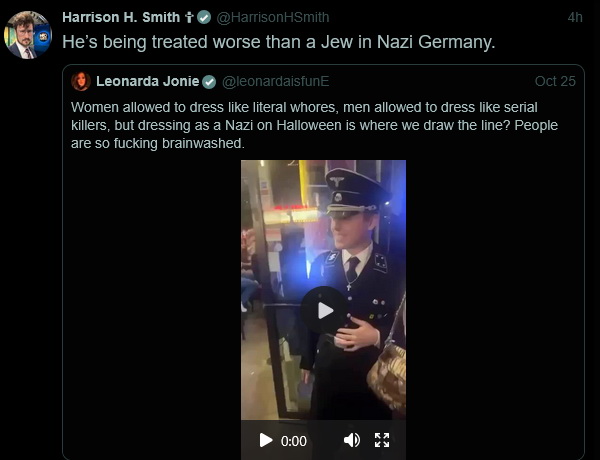The height and width of the screenshot is (460, 600).
Task: Click Harrison's verified checkmark badge
Action: click(204, 17)
